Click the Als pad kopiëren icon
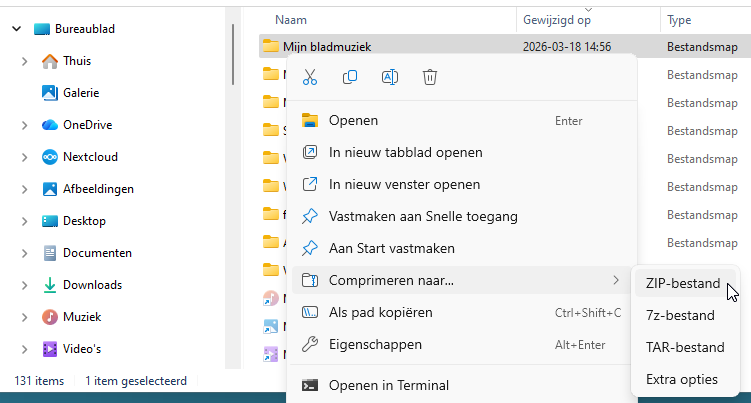Image resolution: width=751 pixels, height=403 pixels. click(x=310, y=312)
